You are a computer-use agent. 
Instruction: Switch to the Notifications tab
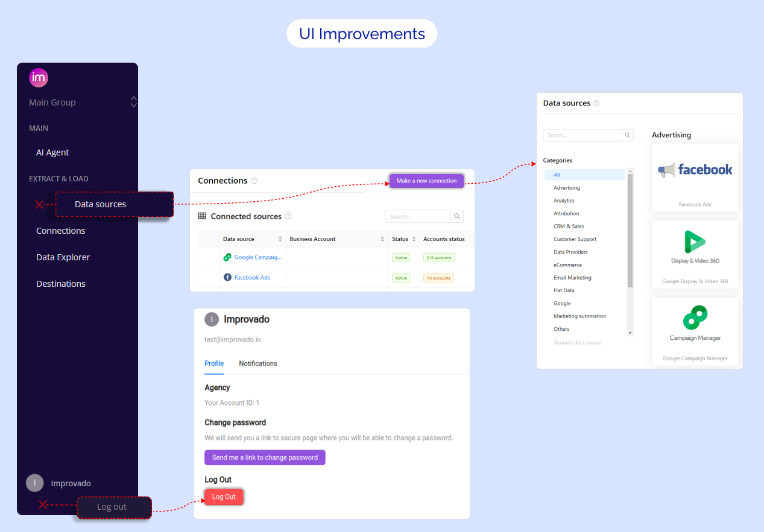click(258, 363)
